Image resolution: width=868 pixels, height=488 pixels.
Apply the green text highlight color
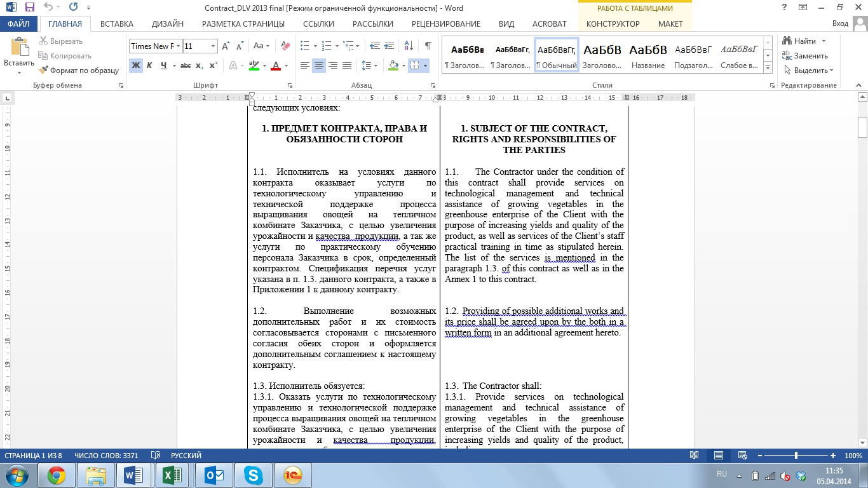tap(254, 65)
